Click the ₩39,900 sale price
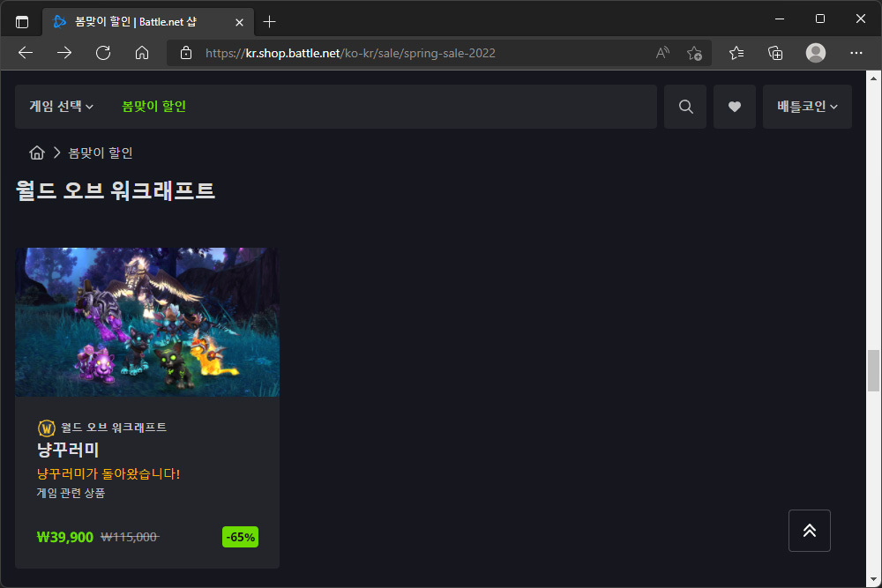Screen dimensions: 882x588 [x=65, y=537]
